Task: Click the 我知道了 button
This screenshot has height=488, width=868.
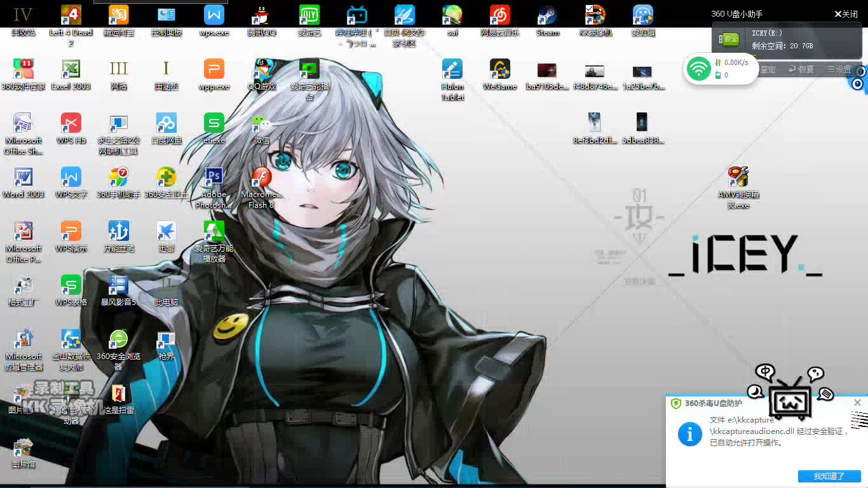Action: point(829,476)
